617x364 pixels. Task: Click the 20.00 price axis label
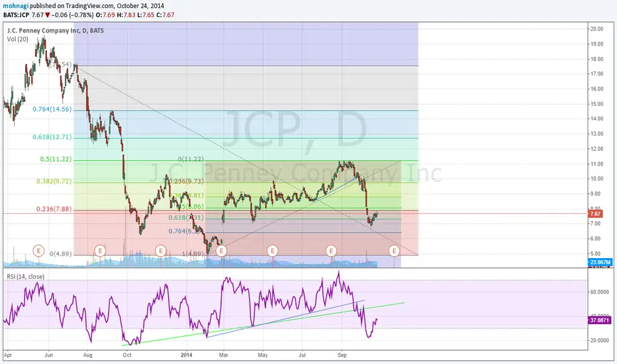[x=596, y=28]
